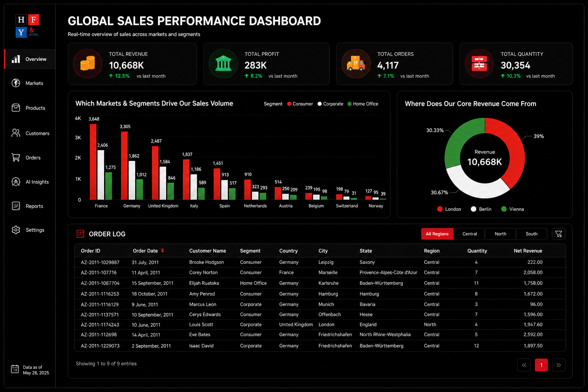588x392 pixels.
Task: Click the HFY company logo
Action: (27, 26)
